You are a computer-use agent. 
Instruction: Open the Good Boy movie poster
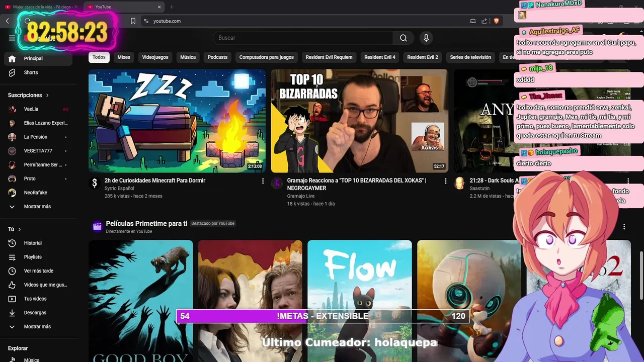[141, 301]
